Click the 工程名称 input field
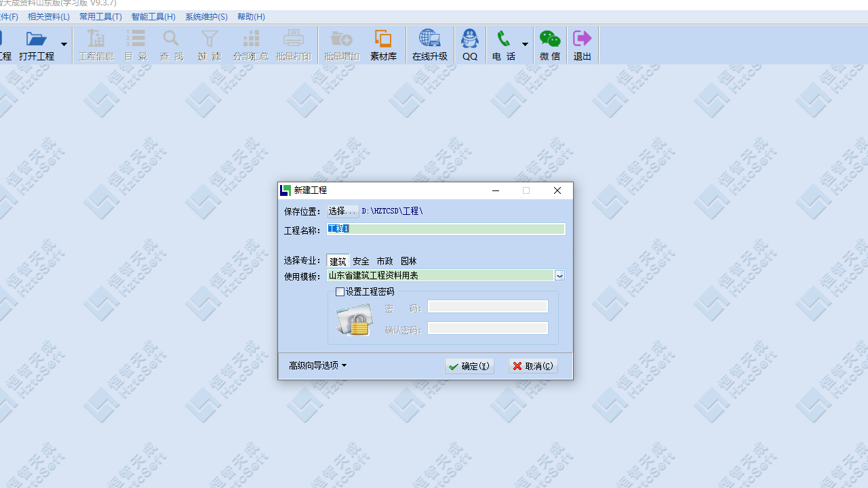 [446, 229]
